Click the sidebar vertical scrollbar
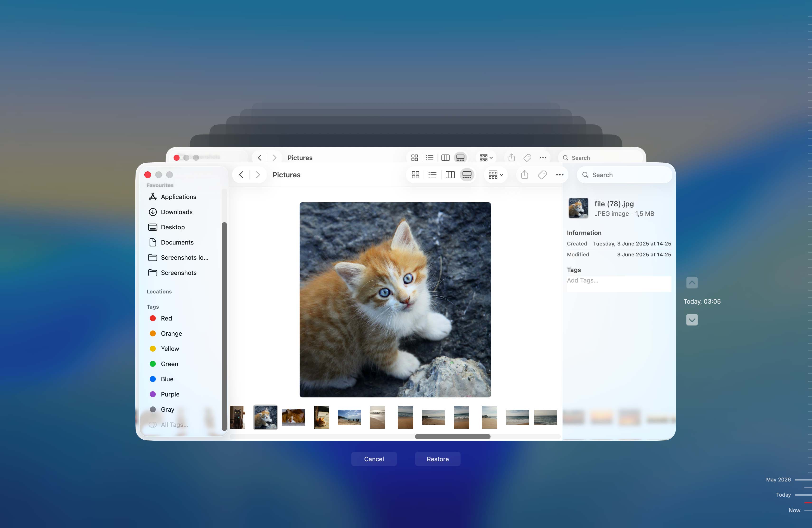This screenshot has height=528, width=812. (224, 326)
